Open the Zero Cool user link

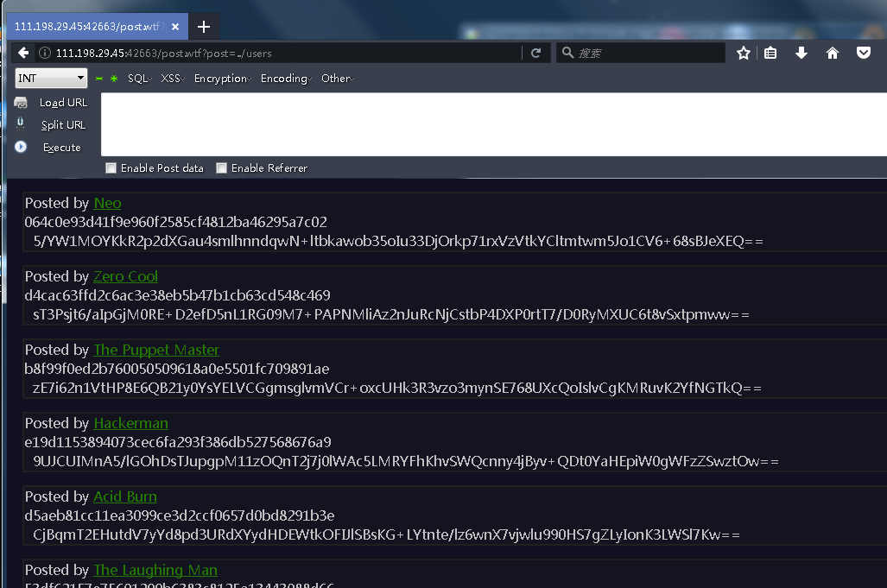(x=125, y=276)
